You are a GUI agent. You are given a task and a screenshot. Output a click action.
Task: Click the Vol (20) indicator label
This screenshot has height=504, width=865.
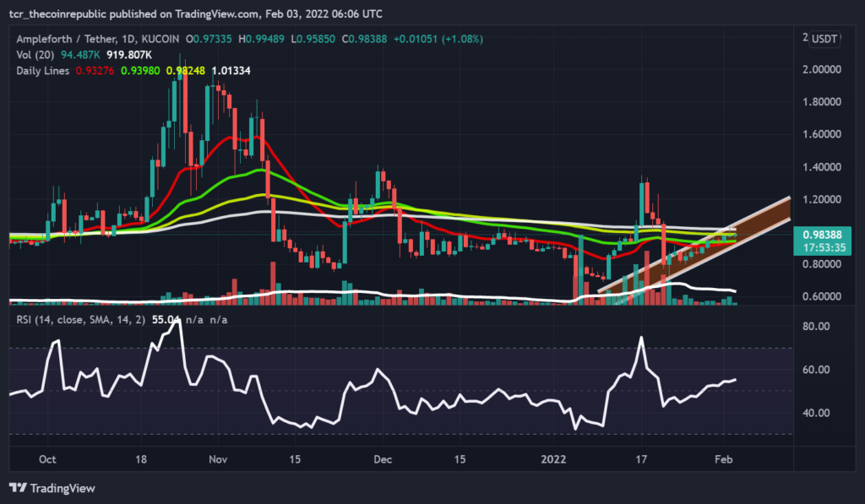pyautogui.click(x=35, y=55)
